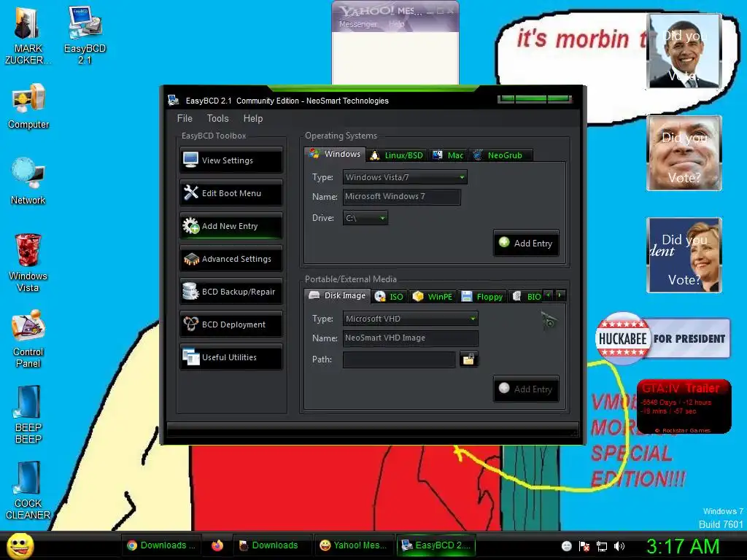Open Control Panel desktop icon
This screenshot has width=747, height=560.
(28, 338)
